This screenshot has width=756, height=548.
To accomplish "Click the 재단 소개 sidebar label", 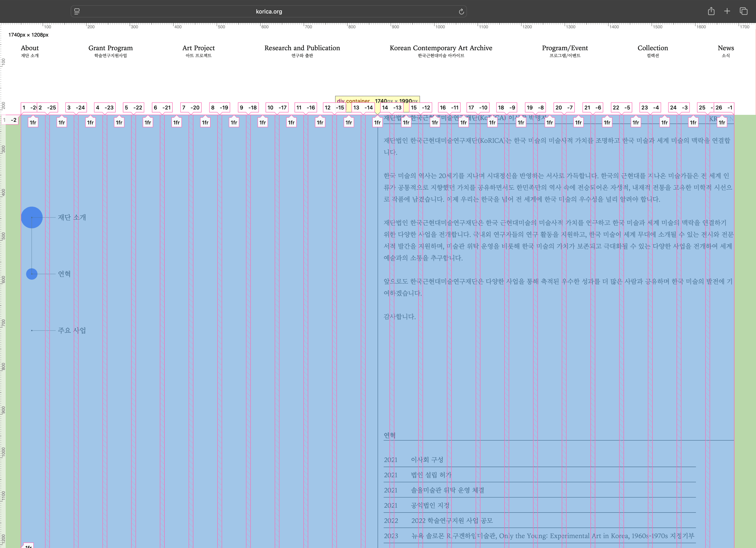I will 72,217.
